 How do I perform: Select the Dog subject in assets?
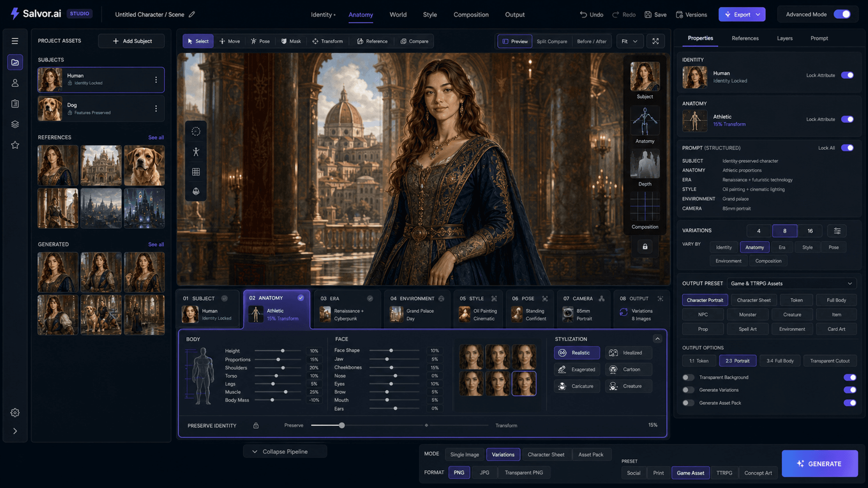(x=101, y=108)
